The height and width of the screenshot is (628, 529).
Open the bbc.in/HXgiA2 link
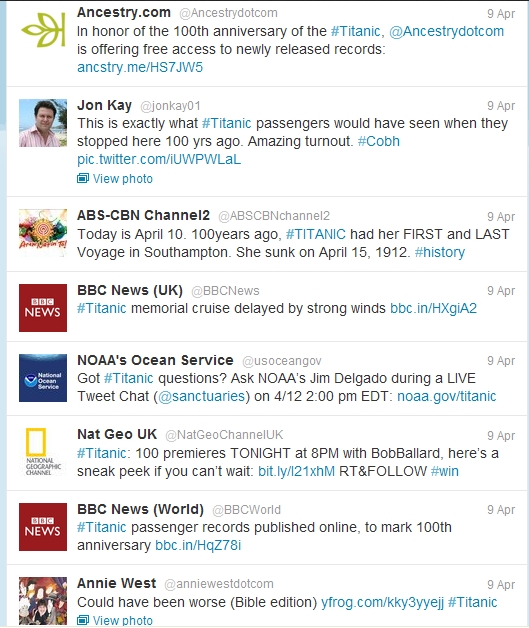pos(433,308)
